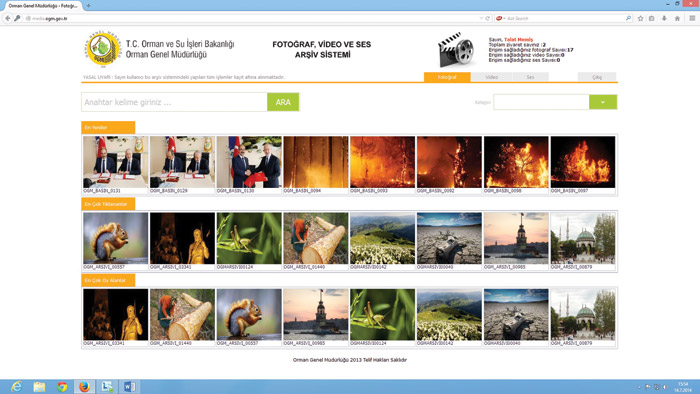Bookmark this page with the star icon

click(641, 18)
